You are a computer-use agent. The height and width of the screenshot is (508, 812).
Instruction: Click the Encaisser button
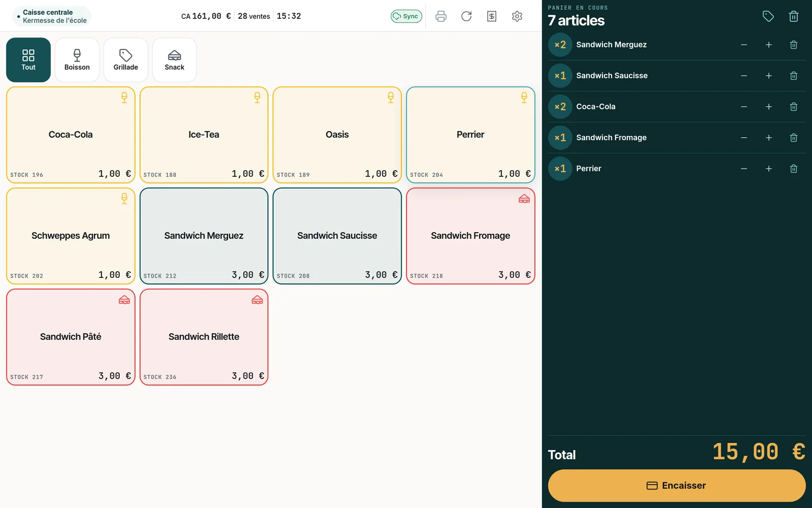coord(676,486)
